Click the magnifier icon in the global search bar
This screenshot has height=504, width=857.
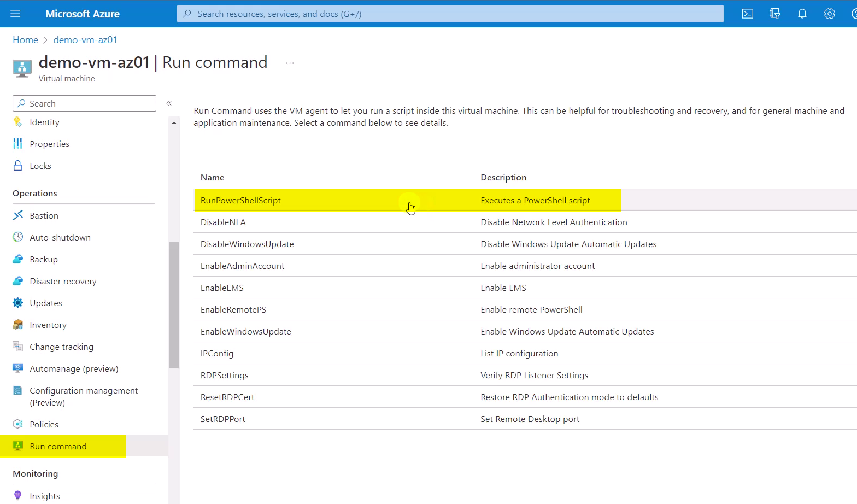(x=187, y=14)
